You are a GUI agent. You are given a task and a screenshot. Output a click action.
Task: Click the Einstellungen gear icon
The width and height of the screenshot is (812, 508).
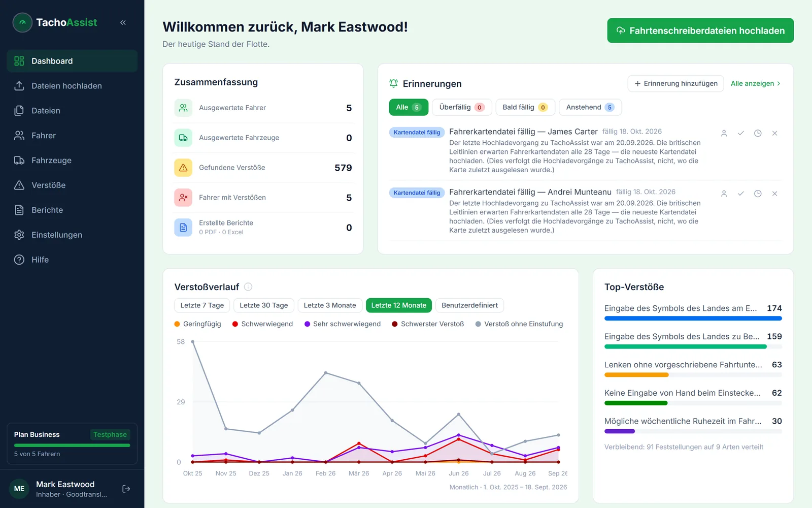point(19,235)
